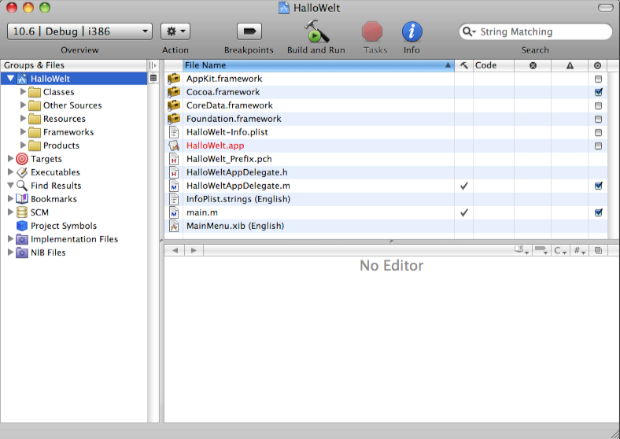The width and height of the screenshot is (620, 439).
Task: Expand the Frameworks folder
Action: (x=23, y=132)
